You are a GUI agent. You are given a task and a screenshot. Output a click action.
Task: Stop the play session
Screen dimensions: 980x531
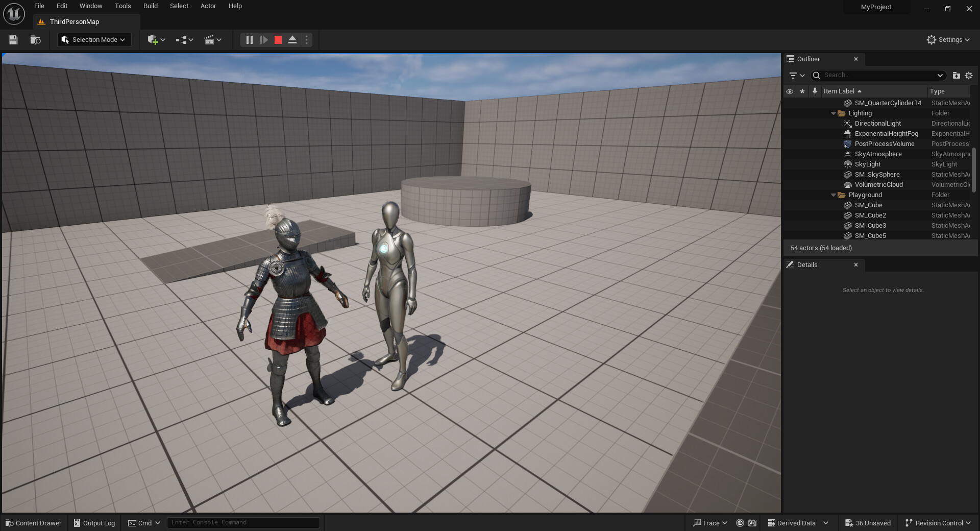pos(278,40)
